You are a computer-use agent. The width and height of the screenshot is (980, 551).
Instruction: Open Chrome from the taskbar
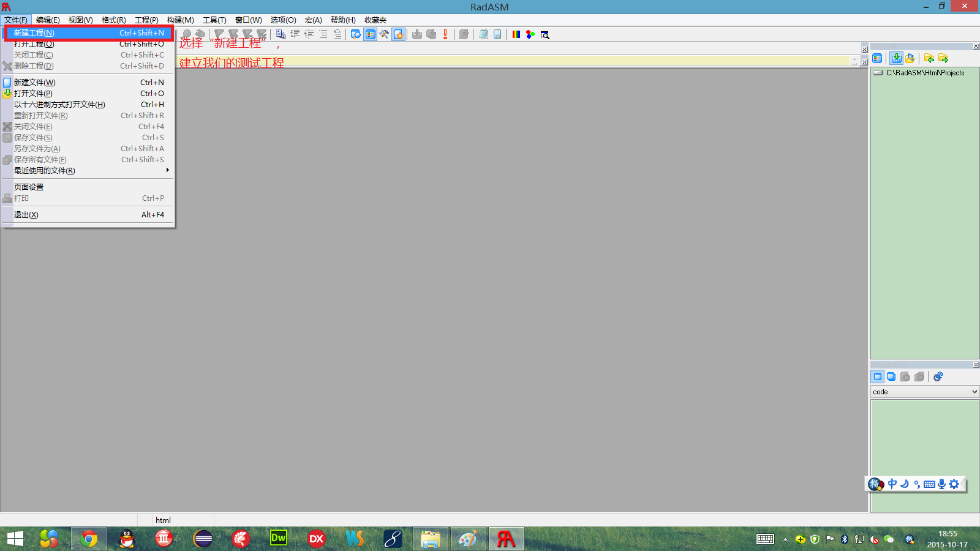pyautogui.click(x=89, y=539)
